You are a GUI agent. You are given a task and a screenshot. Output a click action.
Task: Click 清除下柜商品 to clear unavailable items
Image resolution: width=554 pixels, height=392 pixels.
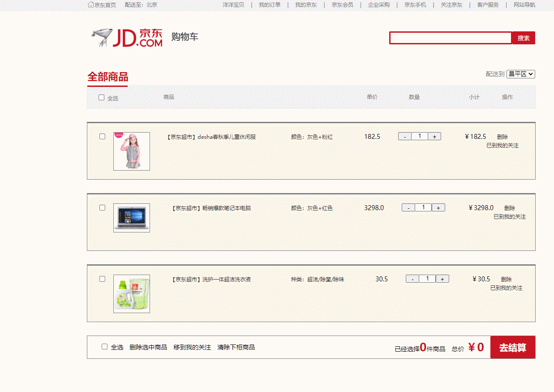236,347
